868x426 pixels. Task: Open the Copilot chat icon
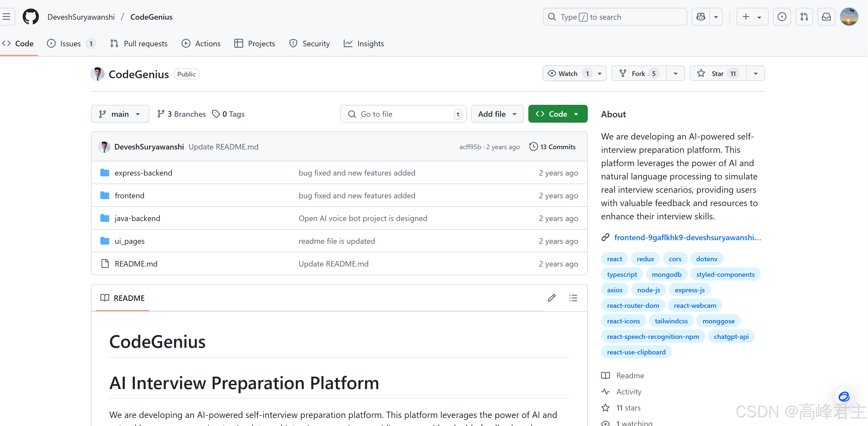pos(701,17)
